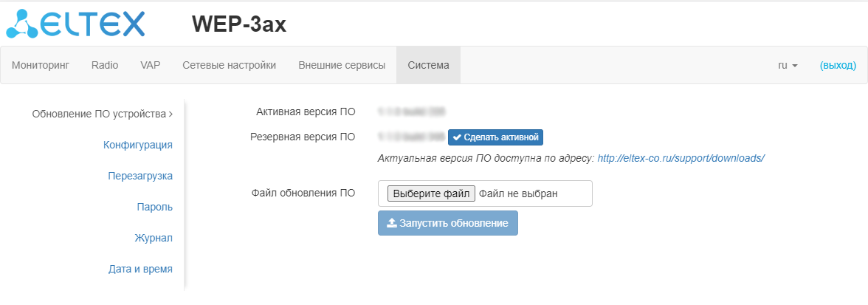This screenshot has height=305, width=868.
Task: Open Конфигурация in the sidebar
Action: point(138,145)
